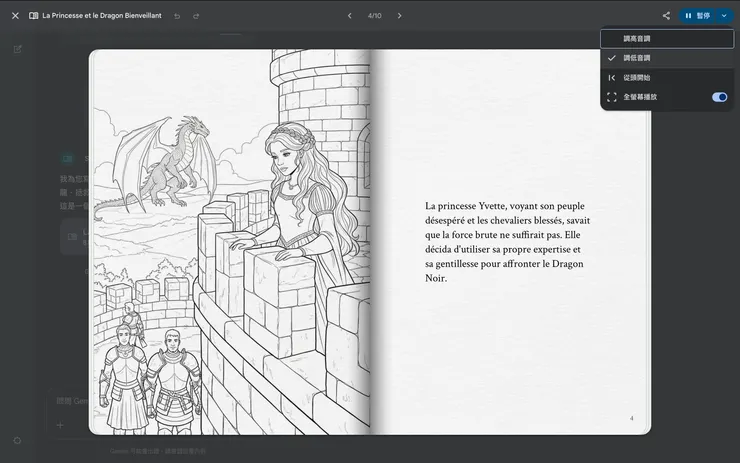Click the paragraph starting La princesse Yvette

click(x=507, y=242)
